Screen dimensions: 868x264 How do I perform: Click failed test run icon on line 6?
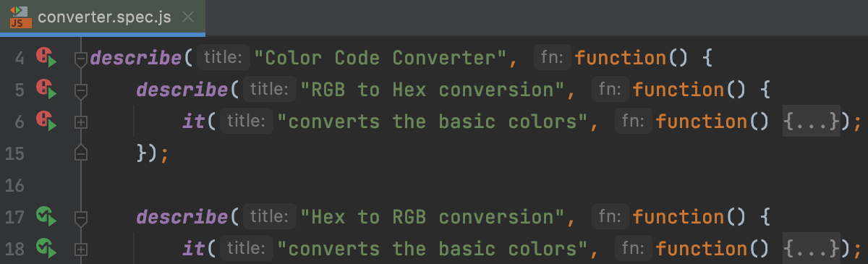(x=46, y=122)
